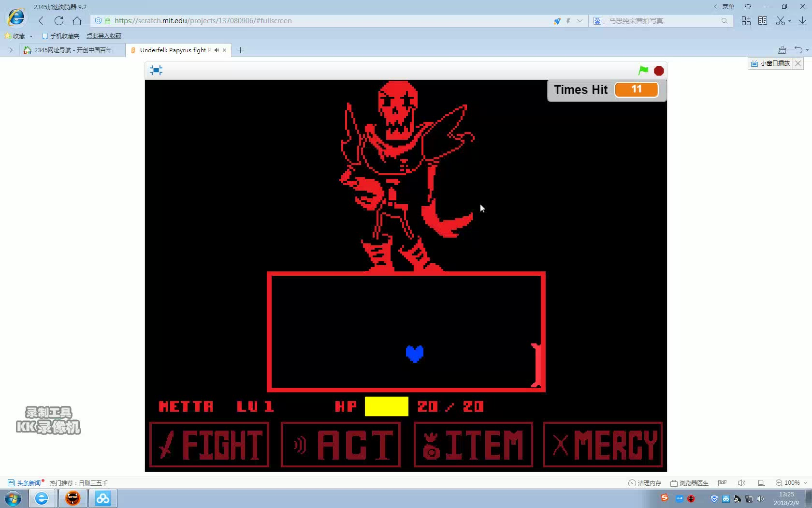Toggle incognito mask icon in status bar
The image size is (812, 508).
tap(722, 482)
